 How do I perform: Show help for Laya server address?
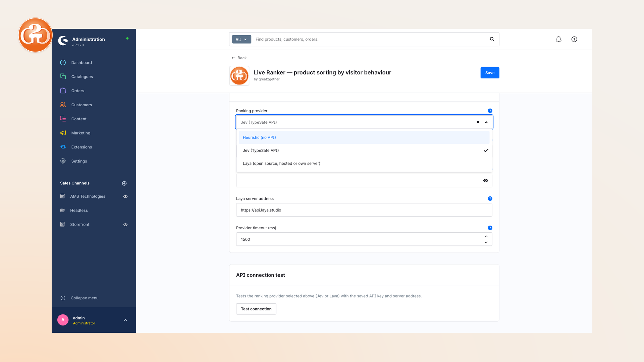(x=490, y=199)
